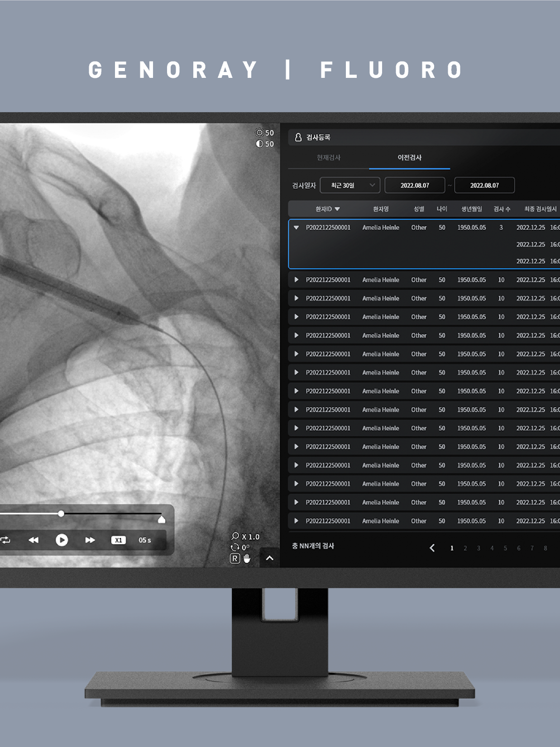Switch to the 이전검사 tab

coord(410,158)
